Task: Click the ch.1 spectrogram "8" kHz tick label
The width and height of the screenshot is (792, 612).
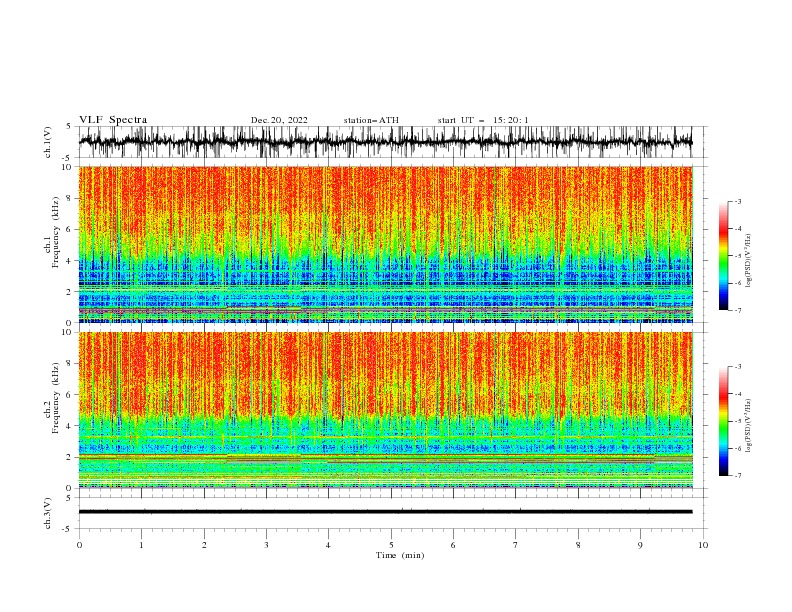Action: (x=71, y=198)
